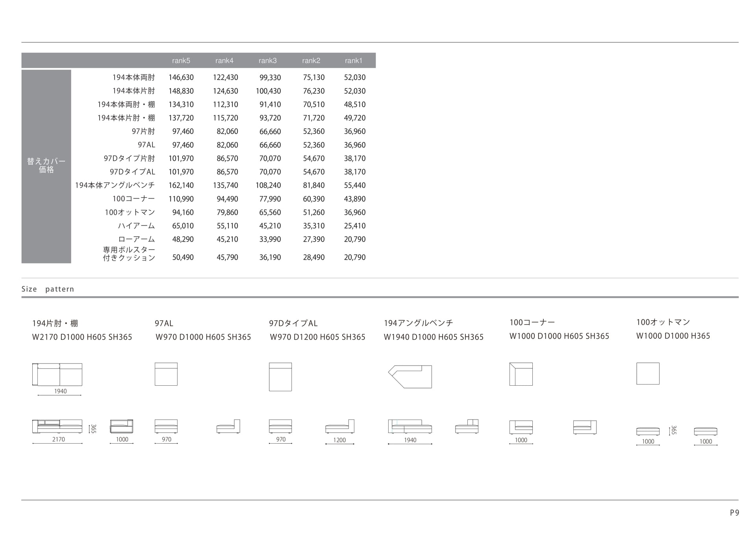Click the rank1 column header
This screenshot has height=535, width=756.
coord(353,61)
